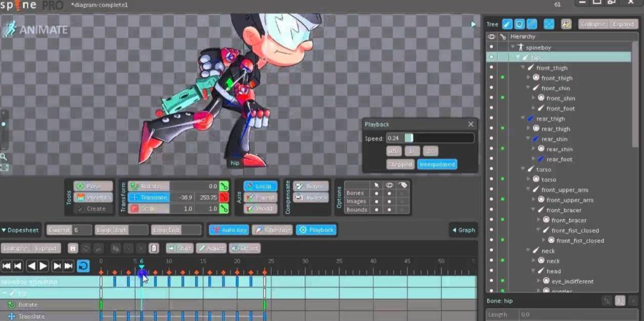Switch axis to World
Viewport: 644px width, 321px height.
[260, 209]
